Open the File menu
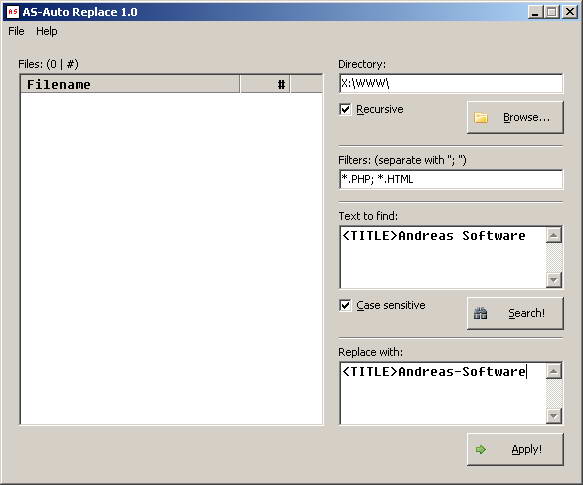 point(16,31)
